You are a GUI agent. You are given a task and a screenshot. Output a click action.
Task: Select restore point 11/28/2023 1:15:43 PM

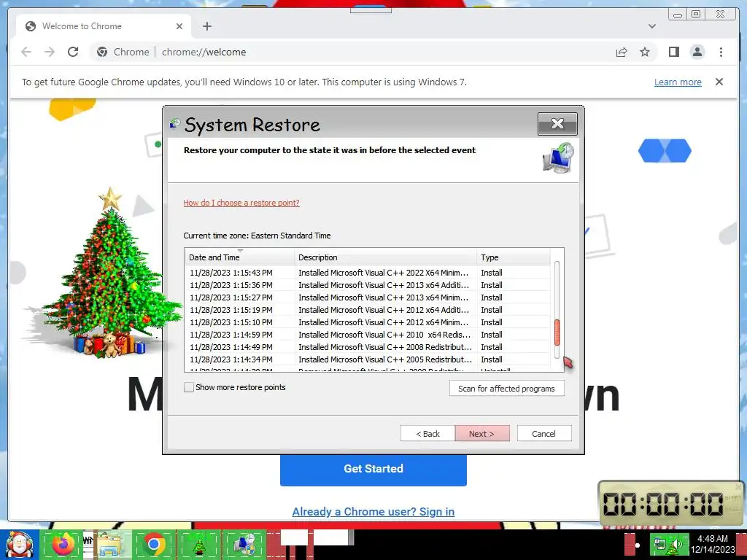pyautogui.click(x=368, y=273)
